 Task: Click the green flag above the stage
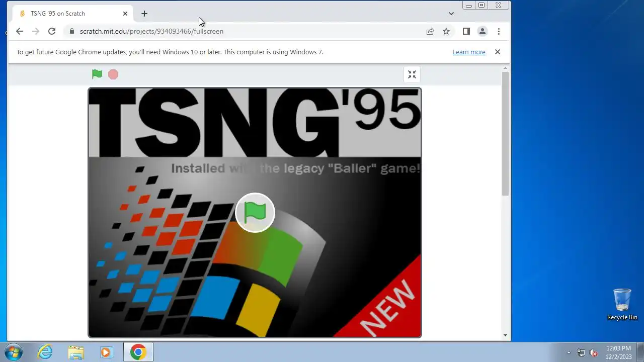point(97,74)
